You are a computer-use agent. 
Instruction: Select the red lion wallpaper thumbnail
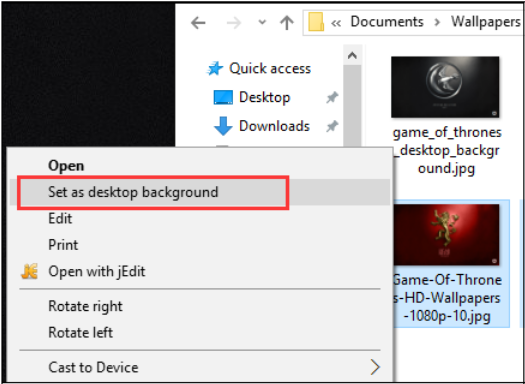click(x=446, y=235)
